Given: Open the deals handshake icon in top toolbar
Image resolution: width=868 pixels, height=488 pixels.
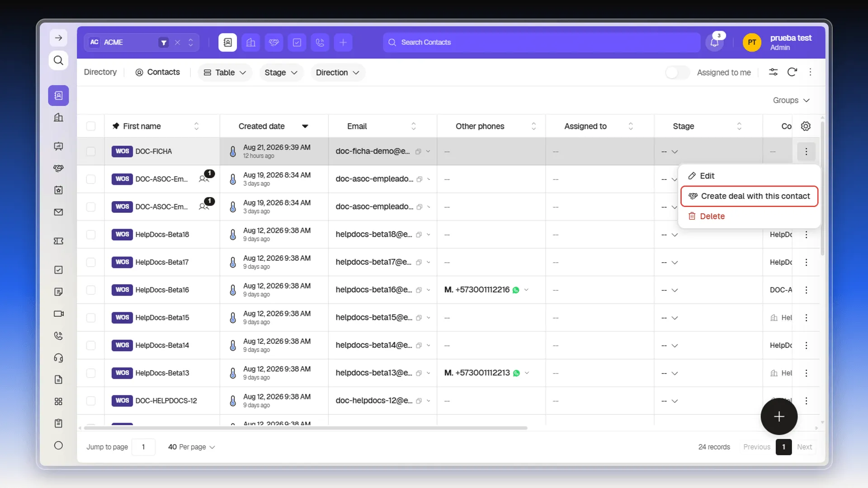Looking at the screenshot, I should pyautogui.click(x=274, y=42).
